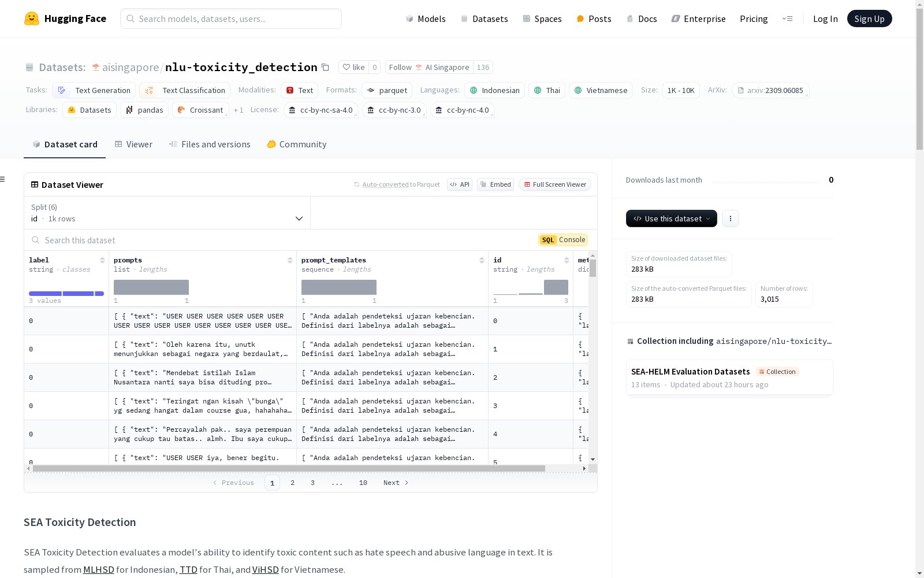This screenshot has width=924, height=578.
Task: Go to the Next page of rows
Action: tap(396, 483)
